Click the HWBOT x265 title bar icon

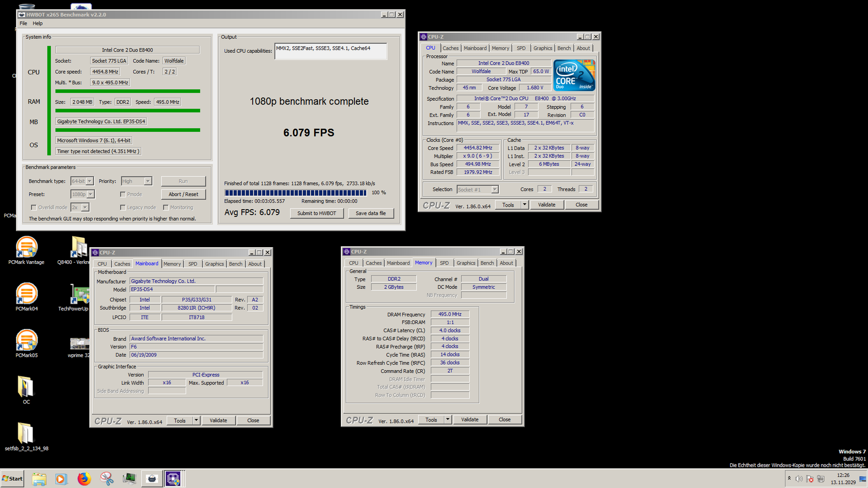point(21,14)
